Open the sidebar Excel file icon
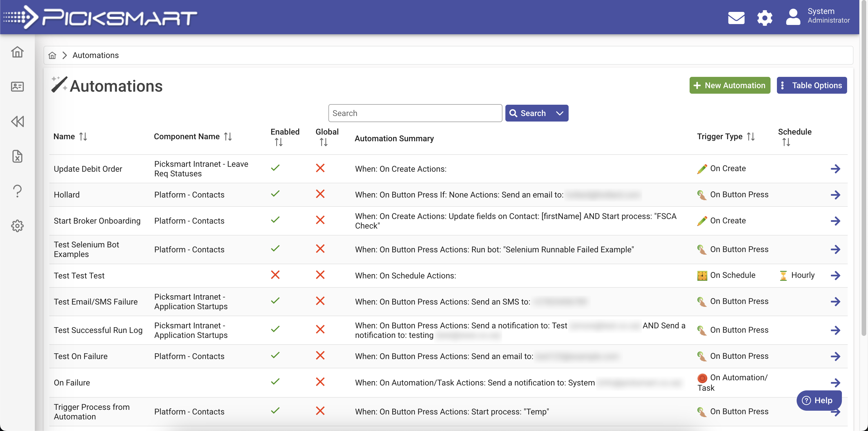 point(17,156)
